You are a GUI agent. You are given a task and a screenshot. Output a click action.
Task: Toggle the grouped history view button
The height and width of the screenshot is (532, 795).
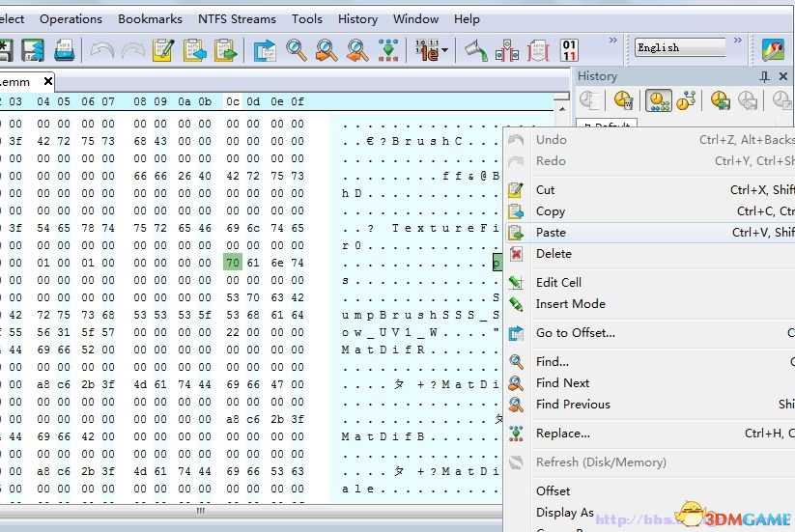coord(659,100)
